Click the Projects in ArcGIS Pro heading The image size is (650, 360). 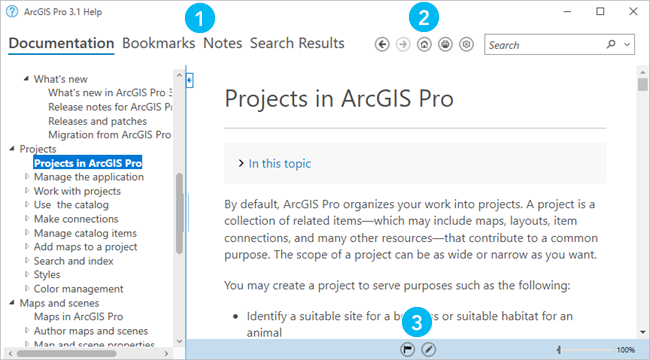[x=339, y=99]
